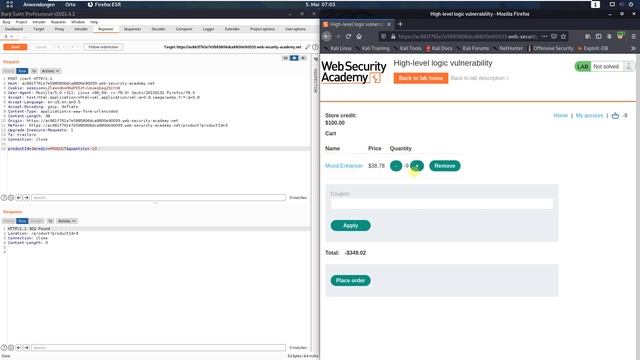Image resolution: width=640 pixels, height=360 pixels.
Task: Select combined tabs layout toggle in Repeater
Action: point(303,58)
